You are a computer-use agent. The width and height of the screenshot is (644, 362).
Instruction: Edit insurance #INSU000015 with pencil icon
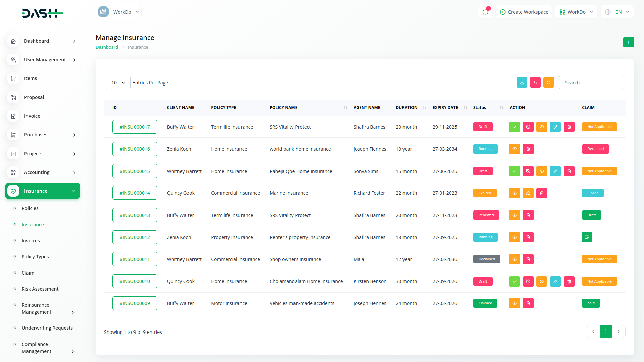[555, 171]
